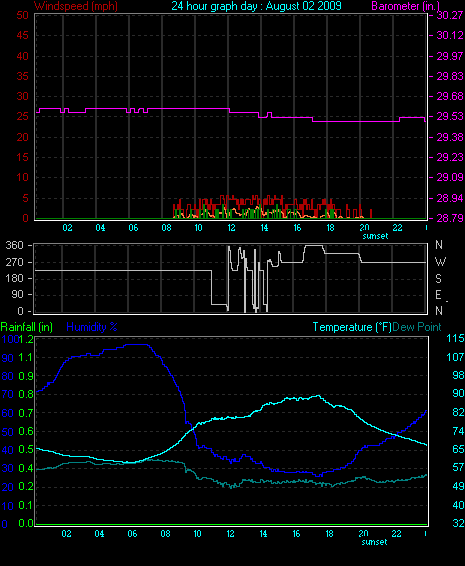Click hour 22 under the temperature graph
This screenshot has width=465, height=566.
point(396,534)
